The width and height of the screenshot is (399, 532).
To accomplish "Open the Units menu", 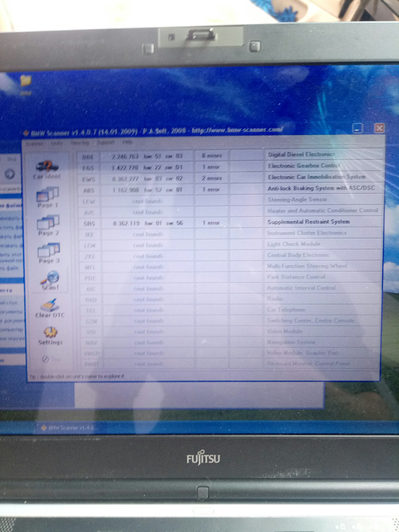I will 57,143.
